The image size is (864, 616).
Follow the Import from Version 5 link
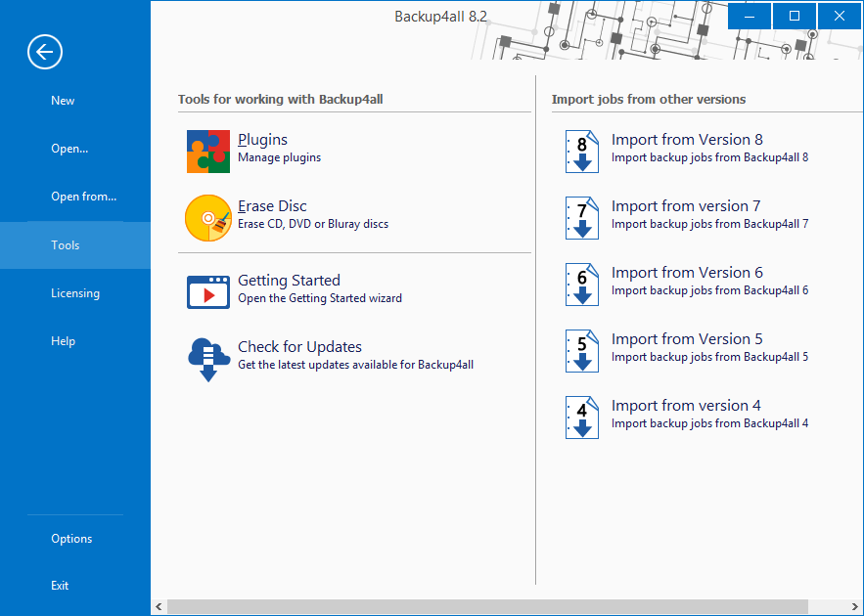pyautogui.click(x=688, y=338)
